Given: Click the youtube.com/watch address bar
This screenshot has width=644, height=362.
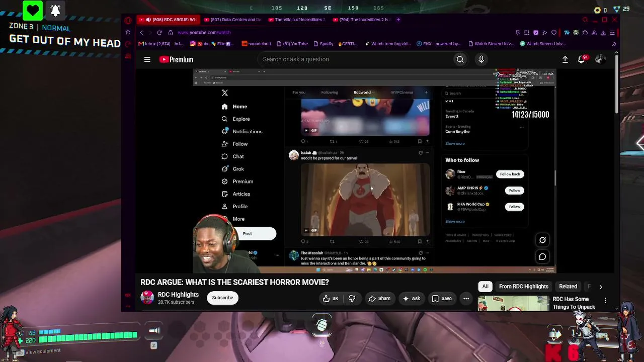Looking at the screenshot, I should [x=204, y=33].
